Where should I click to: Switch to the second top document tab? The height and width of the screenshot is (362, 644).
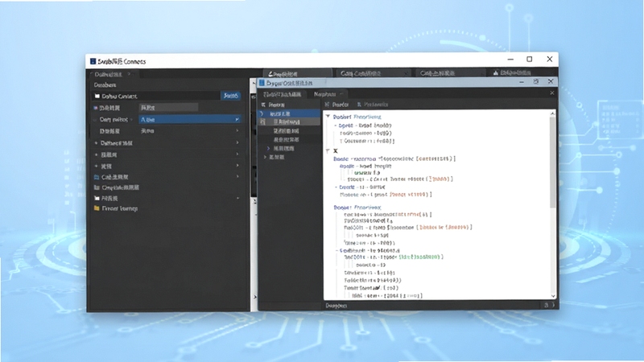372,73
